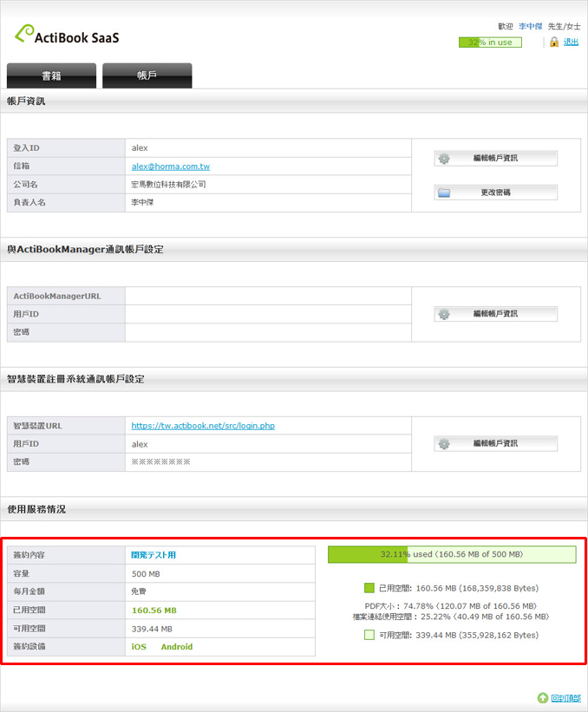Click the 32% in use header bar
588x712 pixels.
[x=490, y=42]
